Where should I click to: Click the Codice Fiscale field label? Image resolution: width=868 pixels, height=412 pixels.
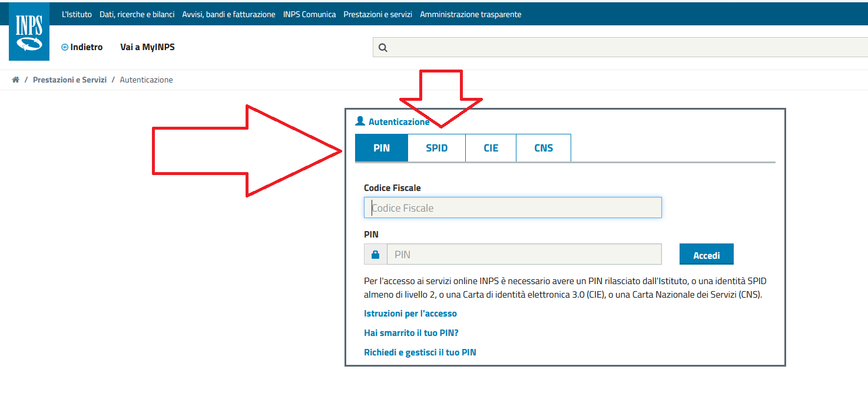pos(392,188)
